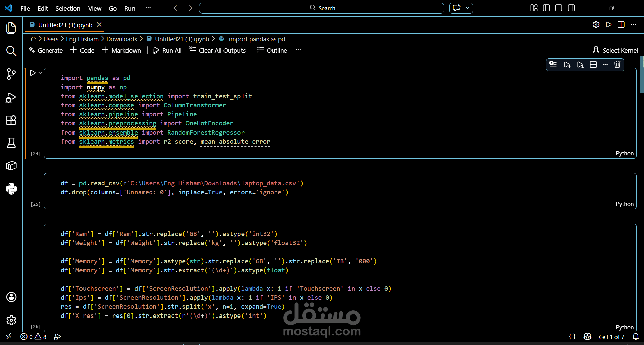Open the Python environments view
The width and height of the screenshot is (644, 345).
coord(11,189)
